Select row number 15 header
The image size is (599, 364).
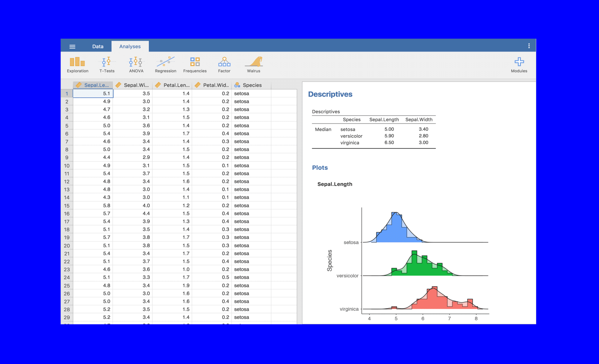67,205
